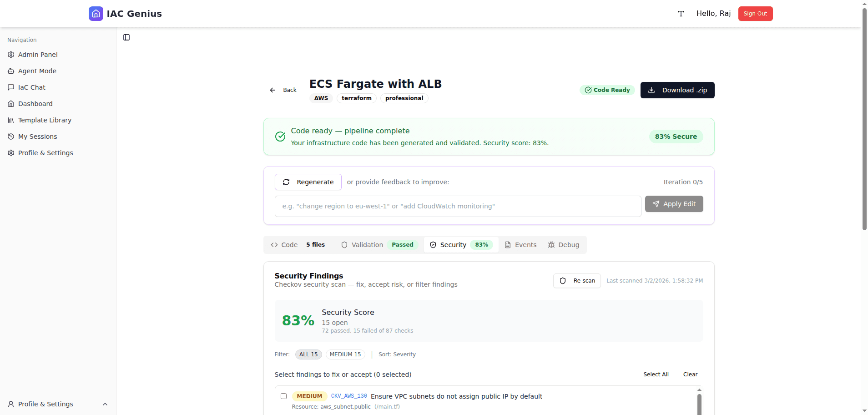Image resolution: width=868 pixels, height=415 pixels.
Task: Toggle the sidebar collapse icon
Action: pyautogui.click(x=126, y=37)
